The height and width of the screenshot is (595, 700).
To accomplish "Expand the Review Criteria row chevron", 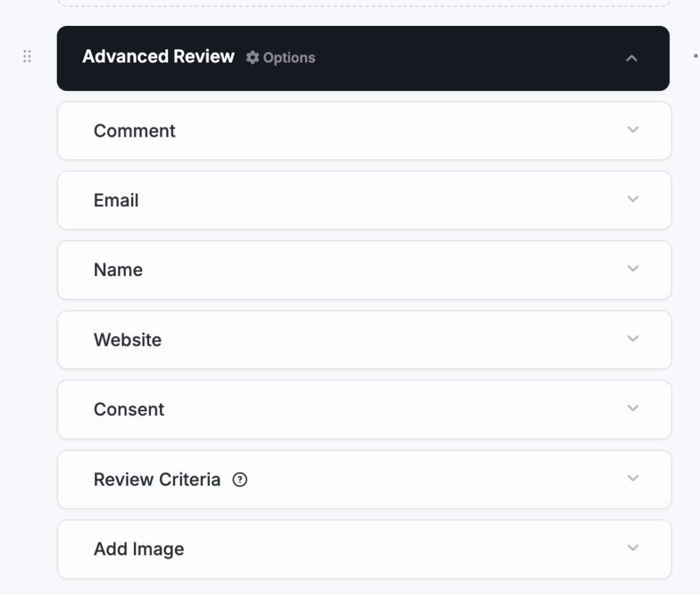I will [633, 478].
